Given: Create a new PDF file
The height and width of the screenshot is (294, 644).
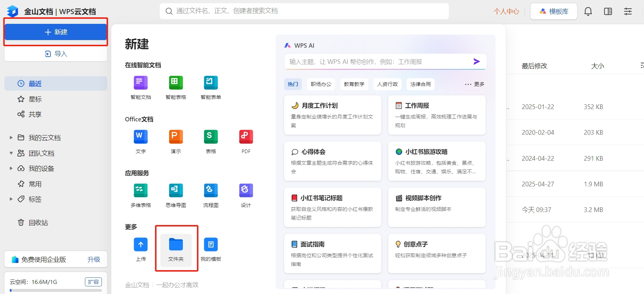Looking at the screenshot, I should pos(246,142).
